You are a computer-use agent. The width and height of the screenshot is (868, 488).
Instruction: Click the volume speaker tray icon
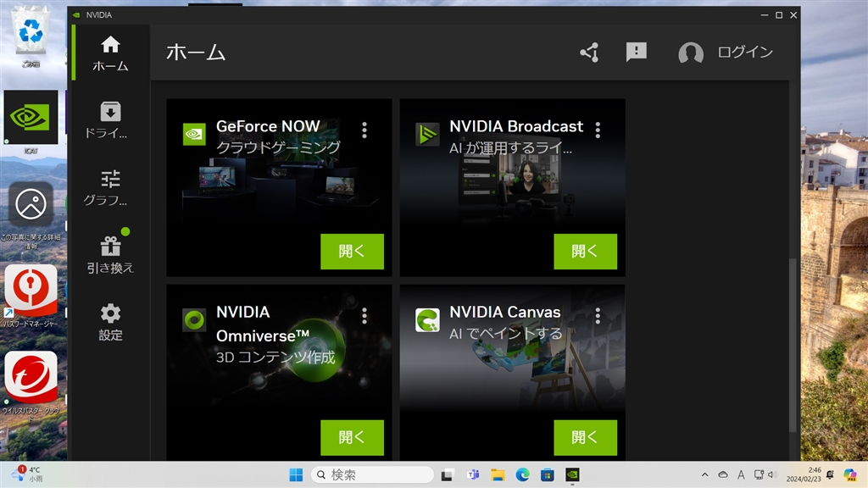(772, 474)
